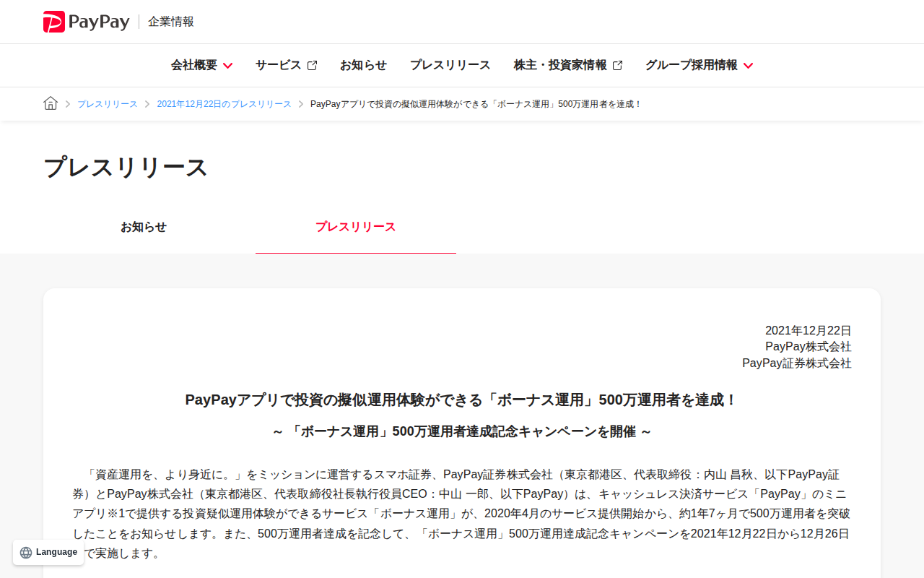Image resolution: width=924 pixels, height=578 pixels.
Task: Click the PayPay株式会社 line under the date
Action: (808, 347)
